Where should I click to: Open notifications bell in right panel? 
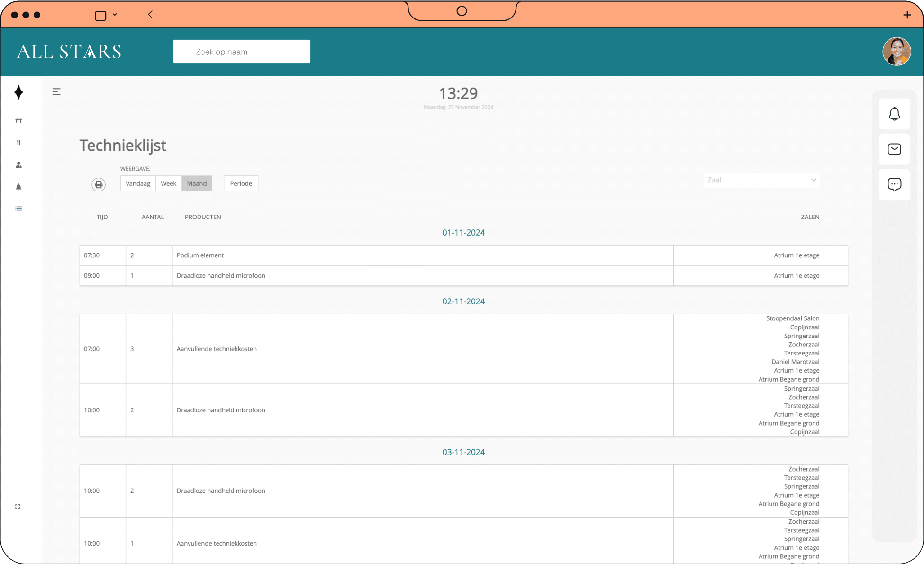tap(894, 114)
